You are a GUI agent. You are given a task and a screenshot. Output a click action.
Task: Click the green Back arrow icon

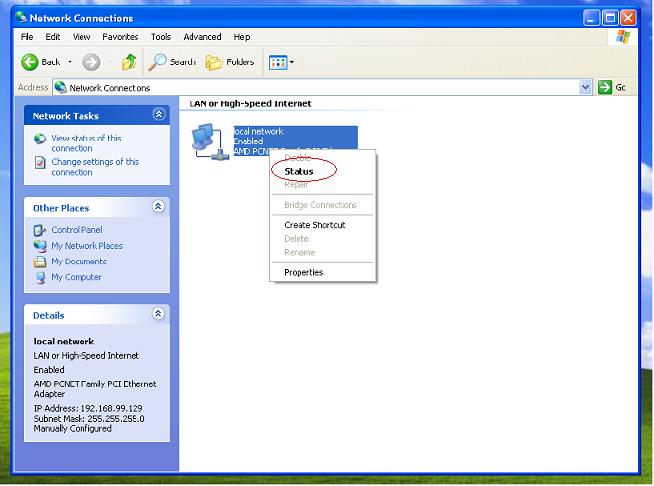(x=30, y=62)
